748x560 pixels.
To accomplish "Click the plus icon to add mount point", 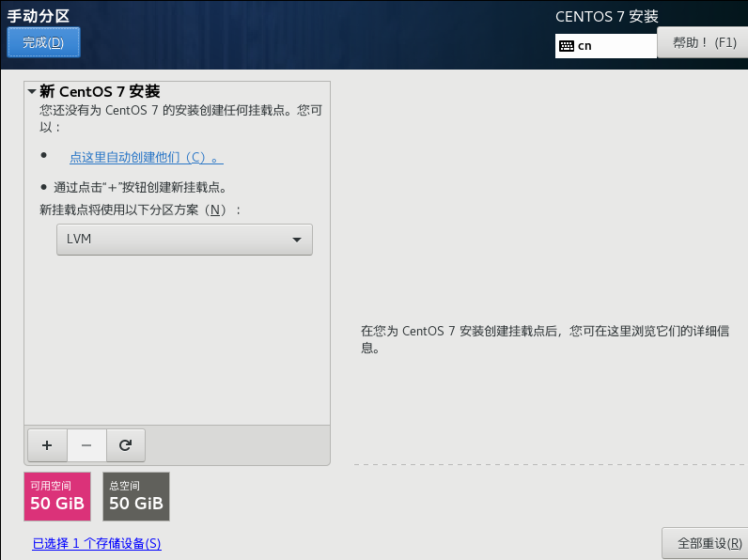I will (x=47, y=445).
